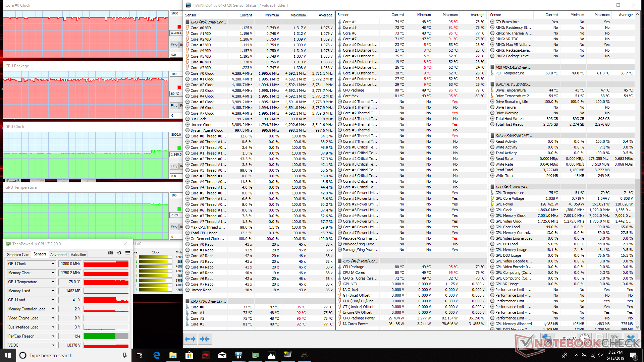The width and height of the screenshot is (644, 362).
Task: Click the Windows Start button
Action: click(8, 355)
